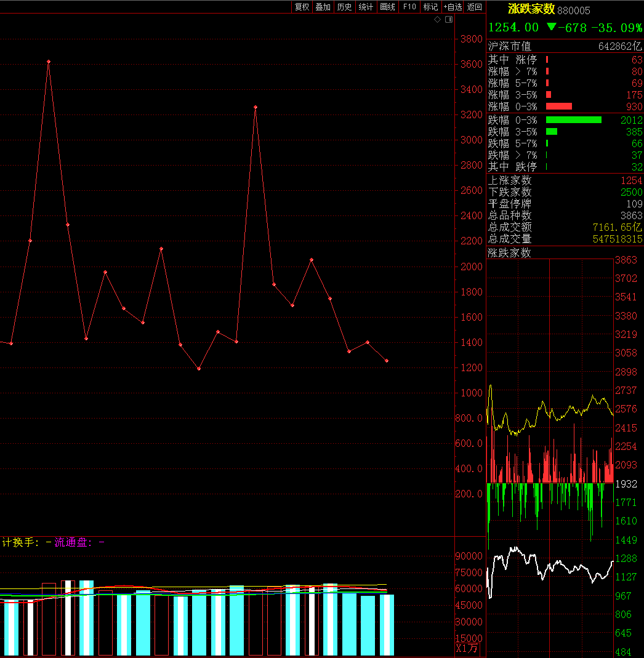644x658 pixels.
Task: Open 历史 history view
Action: pos(344,7)
